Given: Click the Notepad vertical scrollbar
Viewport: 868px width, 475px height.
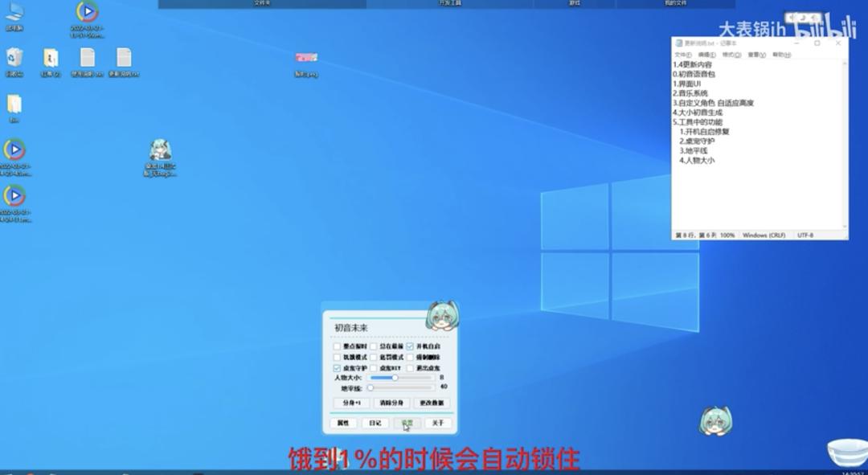Looking at the screenshot, I should pos(845,144).
